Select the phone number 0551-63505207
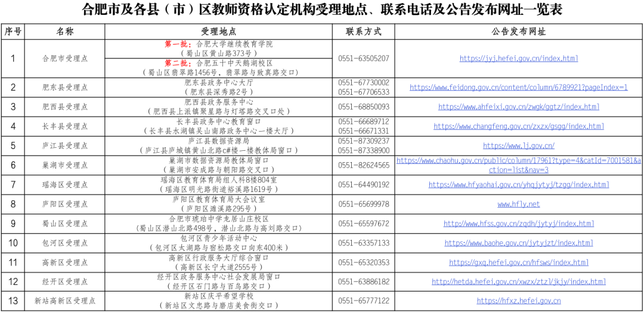This screenshot has width=644, height=313. [x=363, y=58]
